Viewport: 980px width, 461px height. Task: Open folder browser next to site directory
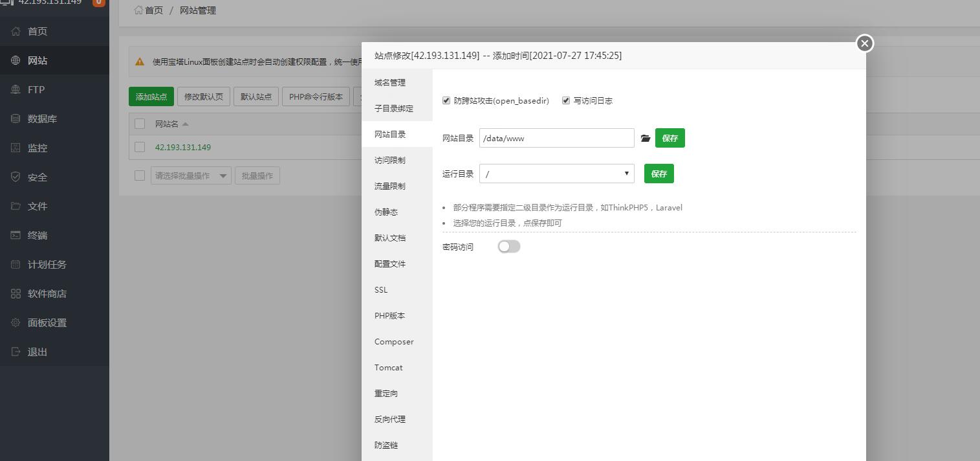[645, 138]
